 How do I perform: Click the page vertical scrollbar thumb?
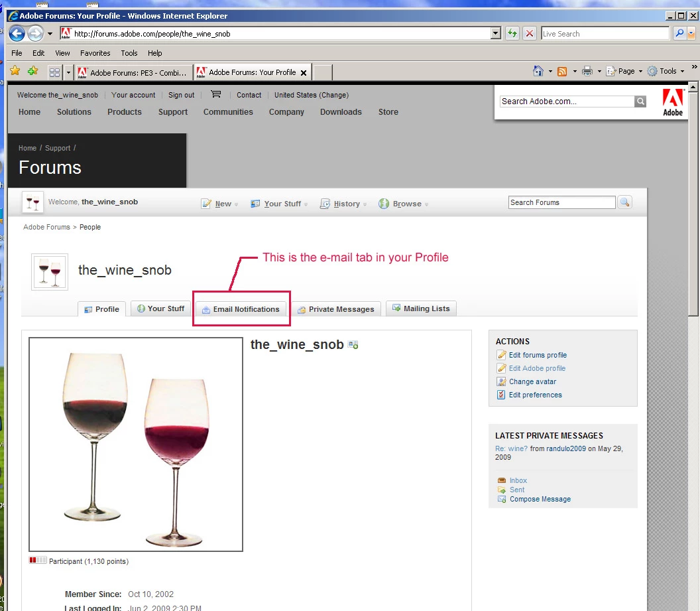693,204
